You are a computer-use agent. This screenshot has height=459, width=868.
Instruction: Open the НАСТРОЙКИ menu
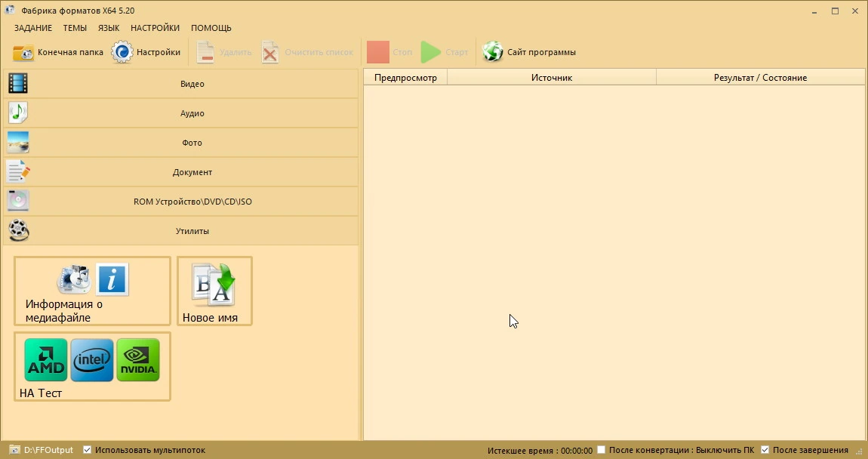[x=155, y=28]
